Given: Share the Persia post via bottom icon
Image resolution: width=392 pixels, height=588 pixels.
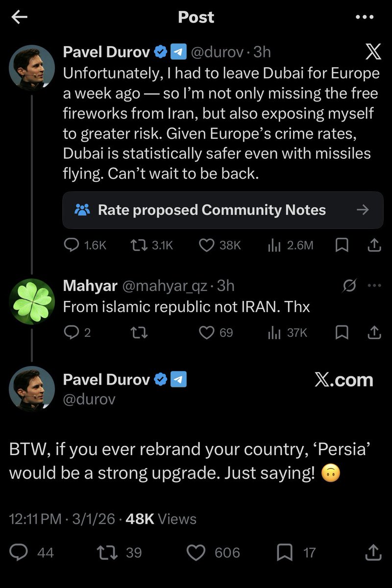Looking at the screenshot, I should 373,553.
